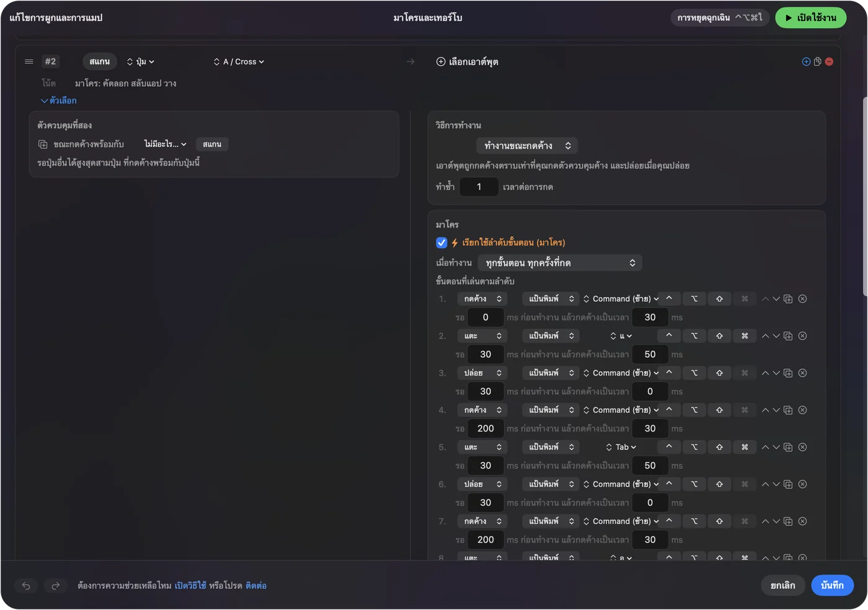
Task: Uncheck the เรียกใช้ลำดับขั้นตอน (มาโคร) checkbox
Action: pyautogui.click(x=441, y=242)
